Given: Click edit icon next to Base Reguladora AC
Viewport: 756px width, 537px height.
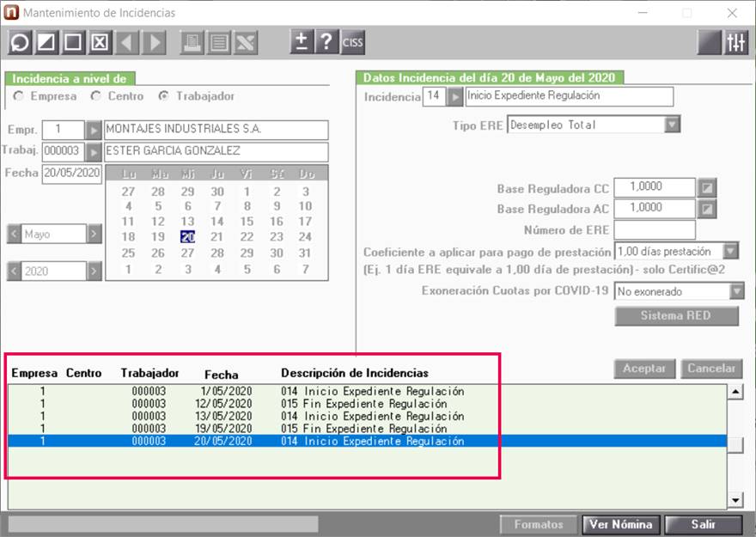Looking at the screenshot, I should [x=707, y=209].
